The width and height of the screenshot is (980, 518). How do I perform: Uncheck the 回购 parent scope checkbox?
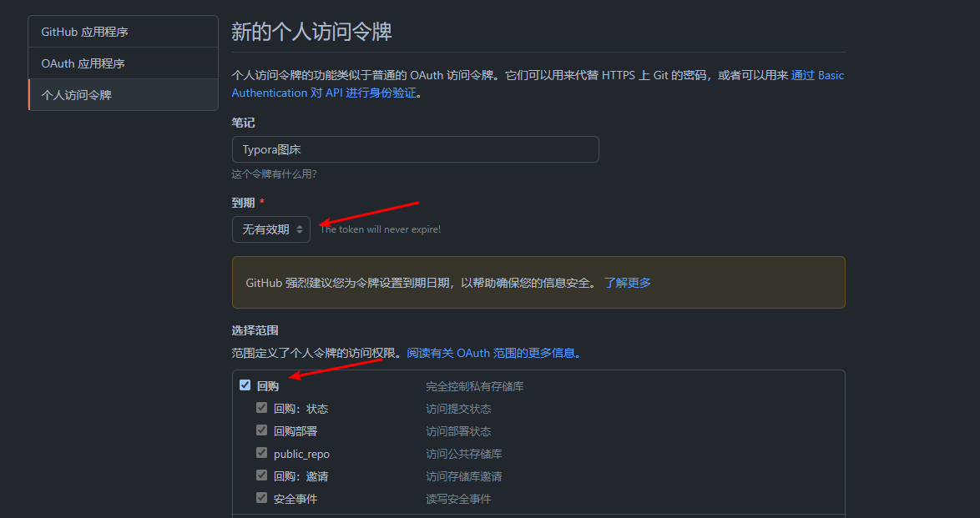coord(245,385)
